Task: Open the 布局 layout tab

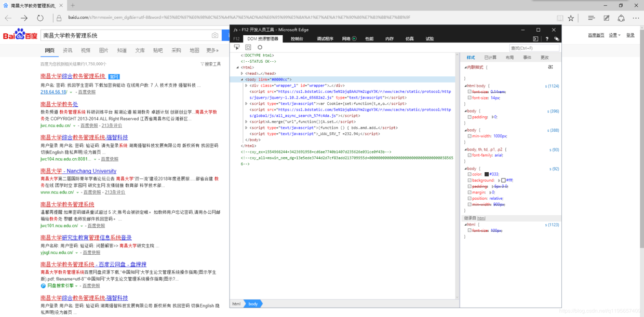Action: (509, 58)
